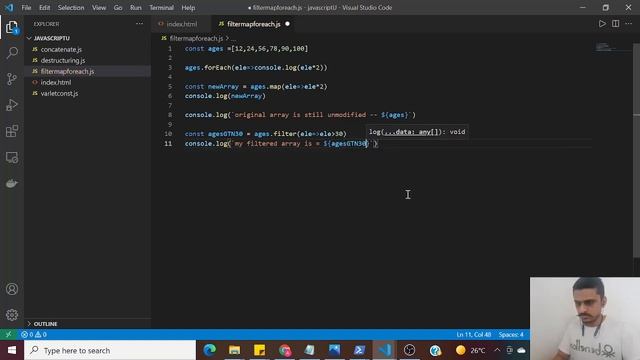
Task: Open the Go menu
Action: click(x=118, y=7)
